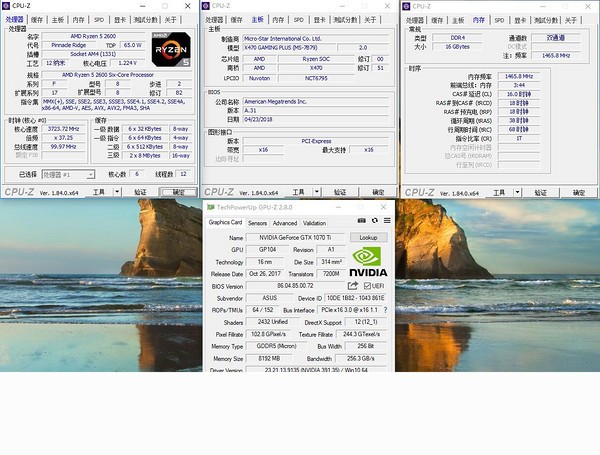The height and width of the screenshot is (455, 600).
Task: Click the memory CPU-Z window title icon
Action: coord(406,6)
